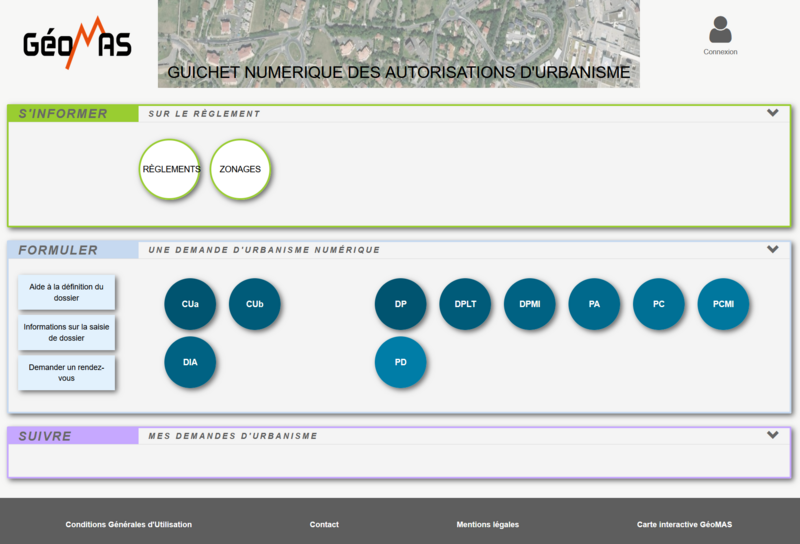Viewport: 800px width, 544px height.
Task: Open the RÈGLEMENTS circle button
Action: click(x=169, y=169)
